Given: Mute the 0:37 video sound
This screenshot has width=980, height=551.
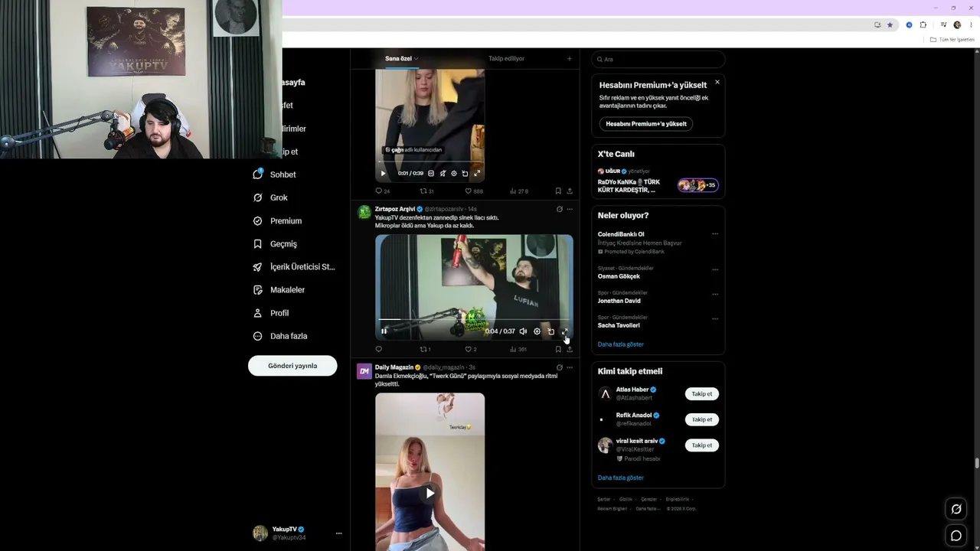Looking at the screenshot, I should pos(523,331).
